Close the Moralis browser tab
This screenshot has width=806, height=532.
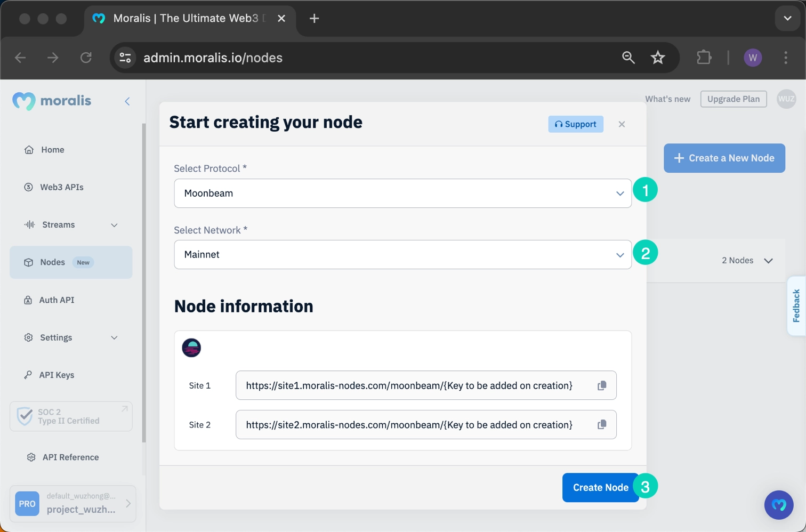coord(281,19)
